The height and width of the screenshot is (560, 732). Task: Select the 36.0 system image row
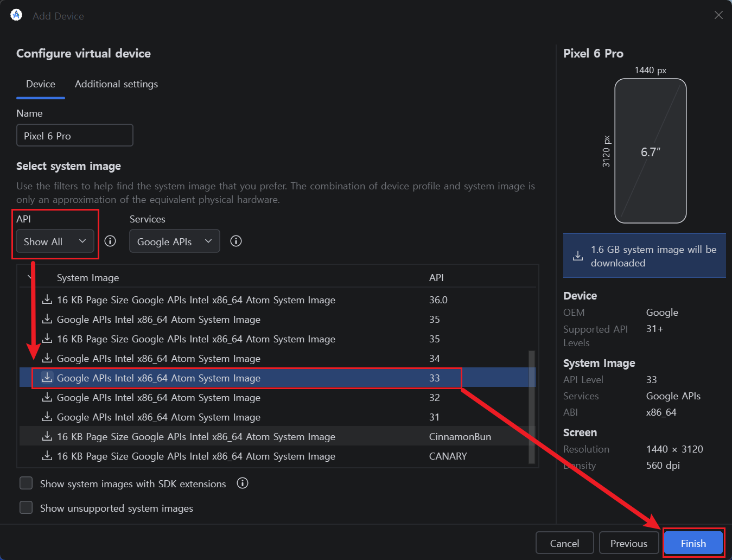tap(278, 300)
